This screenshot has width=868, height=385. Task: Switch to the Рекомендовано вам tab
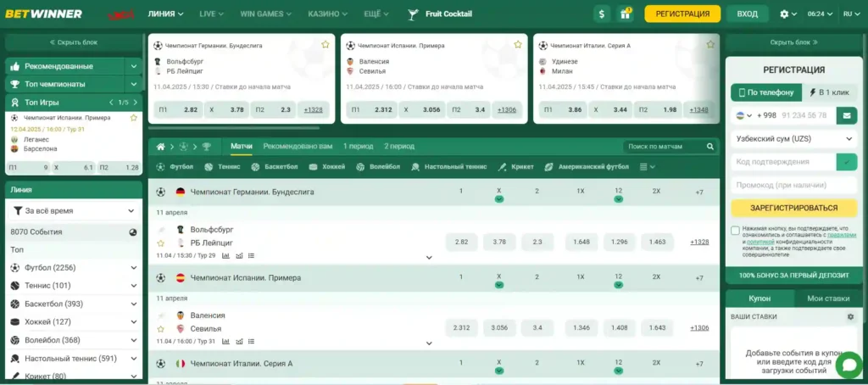298,146
